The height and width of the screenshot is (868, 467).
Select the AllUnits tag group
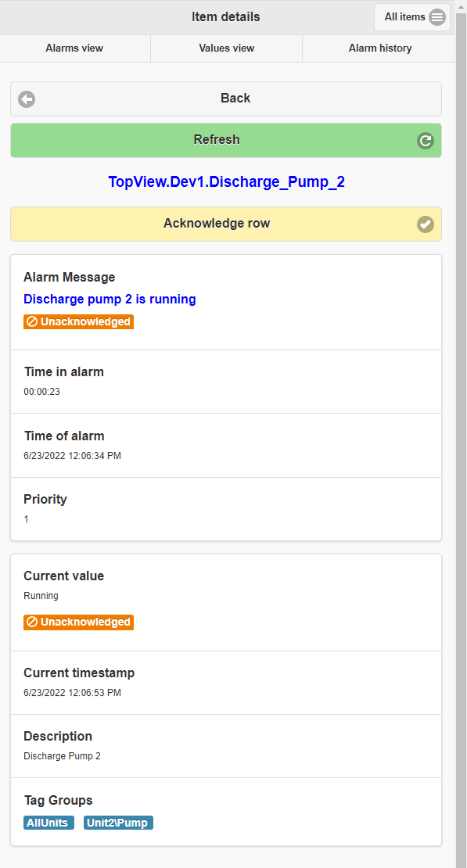click(x=48, y=823)
